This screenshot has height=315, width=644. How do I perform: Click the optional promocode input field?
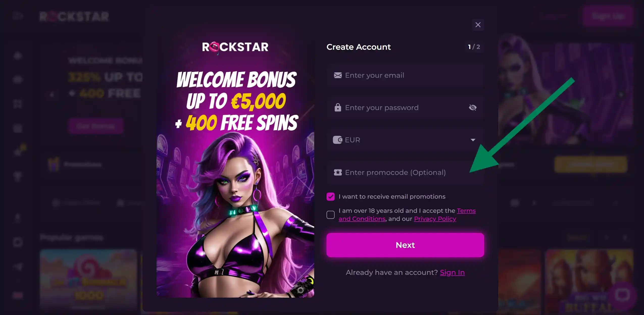(405, 172)
